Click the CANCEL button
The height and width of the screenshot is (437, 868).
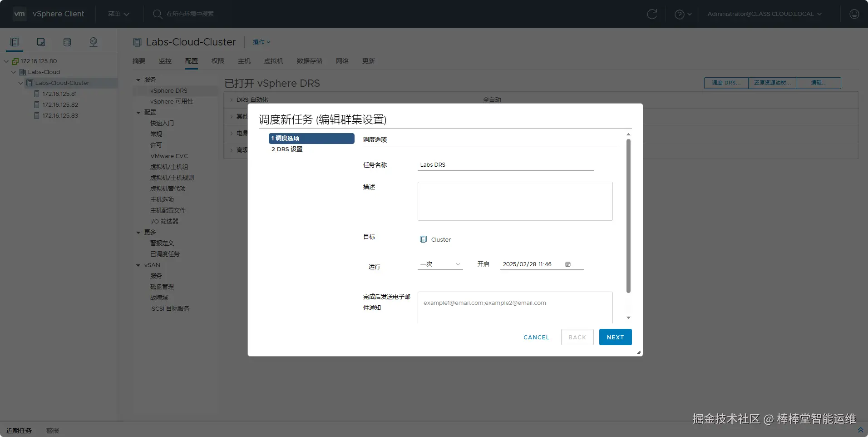tap(536, 337)
